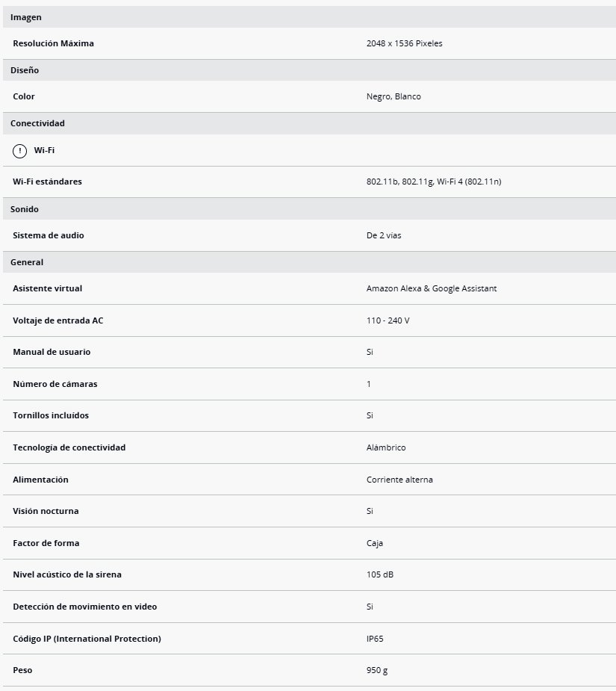Select the Corriente alterna value
The height and width of the screenshot is (691, 616).
pyautogui.click(x=399, y=480)
